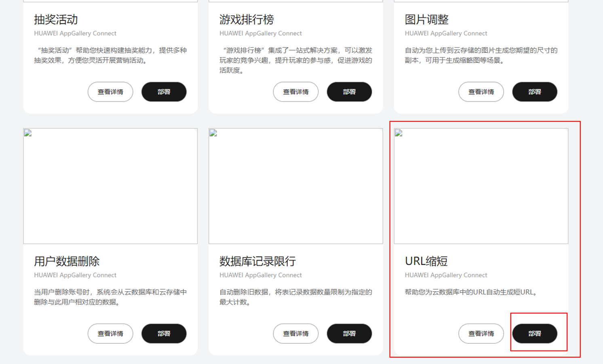Click the empty preview image of URL缩短
Viewport: 603px width, 364px height.
click(481, 186)
